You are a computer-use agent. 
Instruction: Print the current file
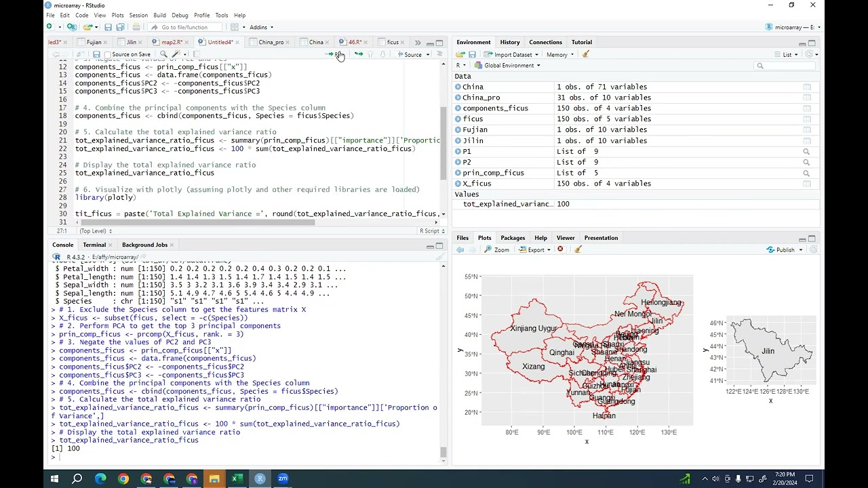[136, 27]
